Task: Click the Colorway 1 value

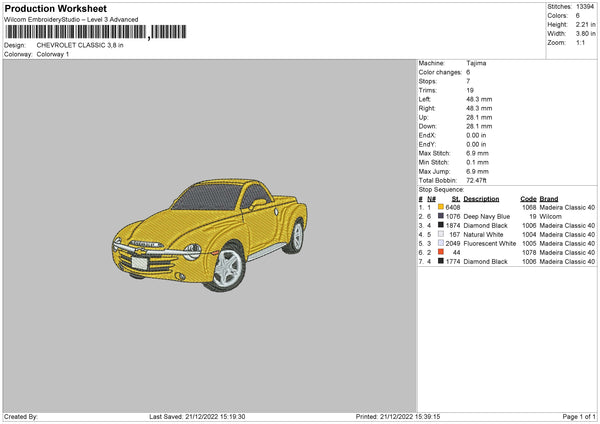Action: (x=53, y=54)
